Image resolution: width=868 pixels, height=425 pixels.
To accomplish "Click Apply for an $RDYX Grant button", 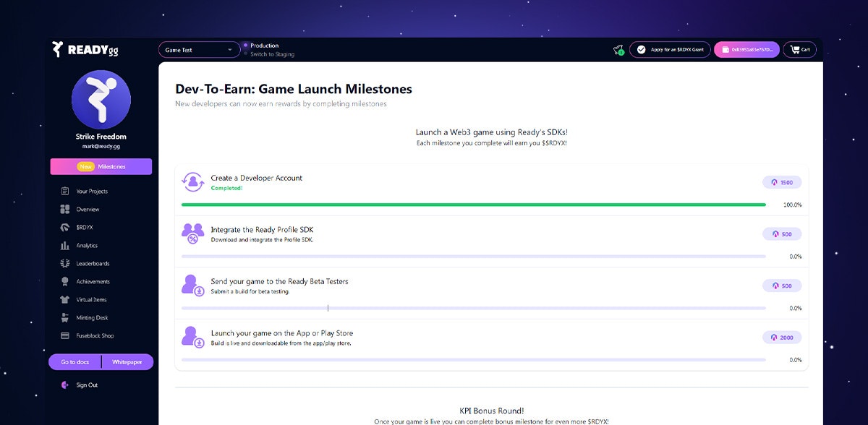I will (670, 50).
